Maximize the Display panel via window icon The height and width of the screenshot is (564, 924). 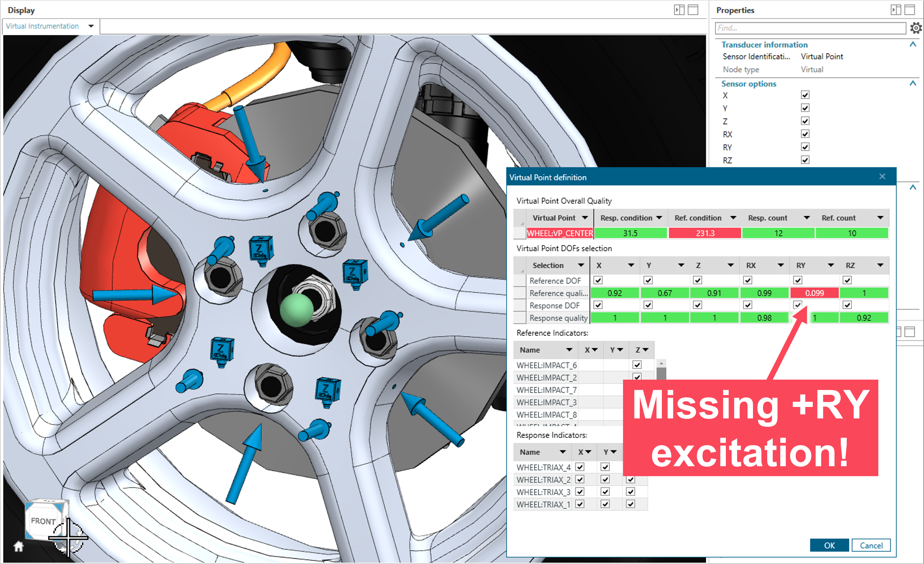tap(693, 10)
